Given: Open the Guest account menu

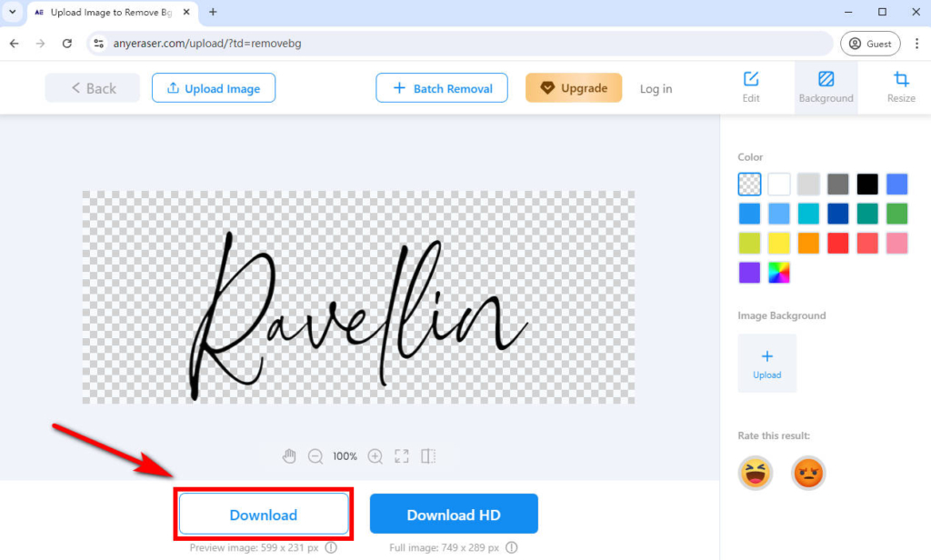Looking at the screenshot, I should coord(870,43).
